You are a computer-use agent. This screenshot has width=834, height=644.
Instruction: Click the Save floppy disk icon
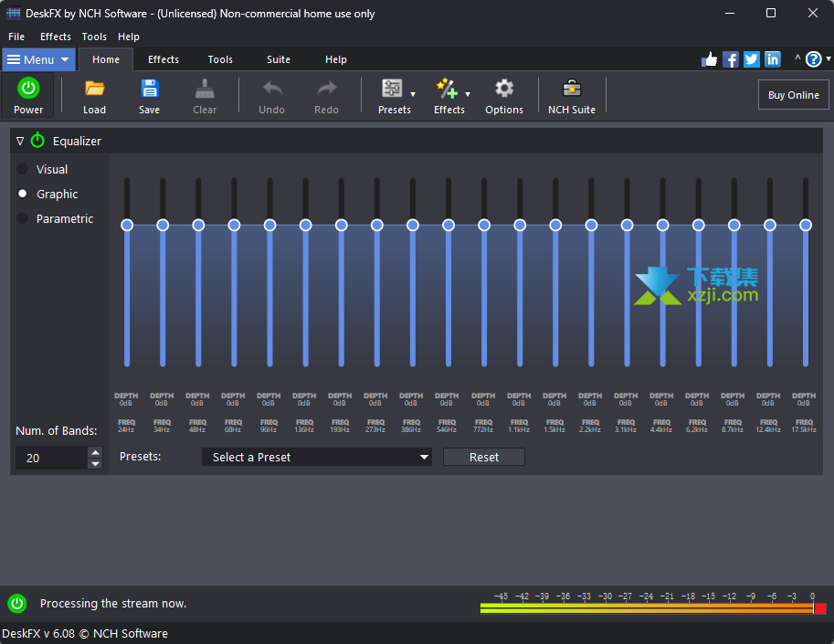click(x=150, y=89)
